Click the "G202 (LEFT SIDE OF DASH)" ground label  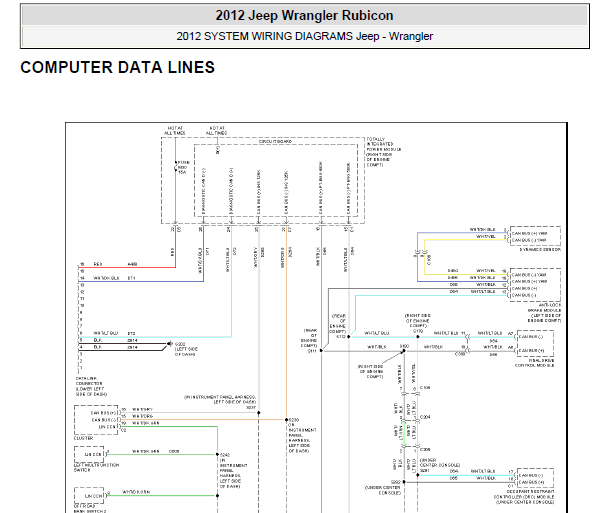(186, 349)
